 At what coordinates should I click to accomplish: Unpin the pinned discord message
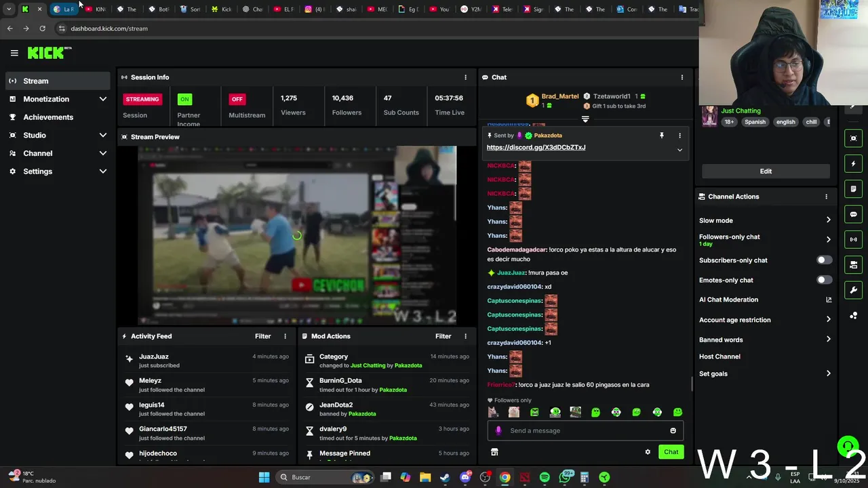click(x=662, y=136)
